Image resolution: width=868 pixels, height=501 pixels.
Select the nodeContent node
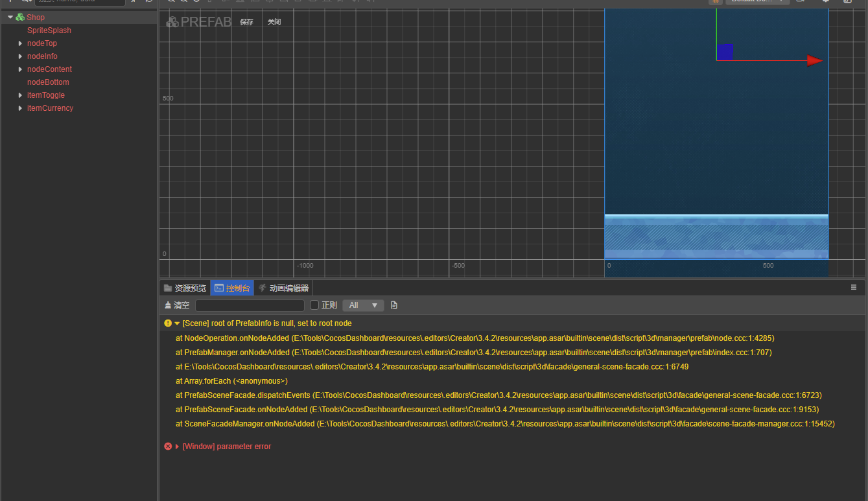pyautogui.click(x=49, y=69)
